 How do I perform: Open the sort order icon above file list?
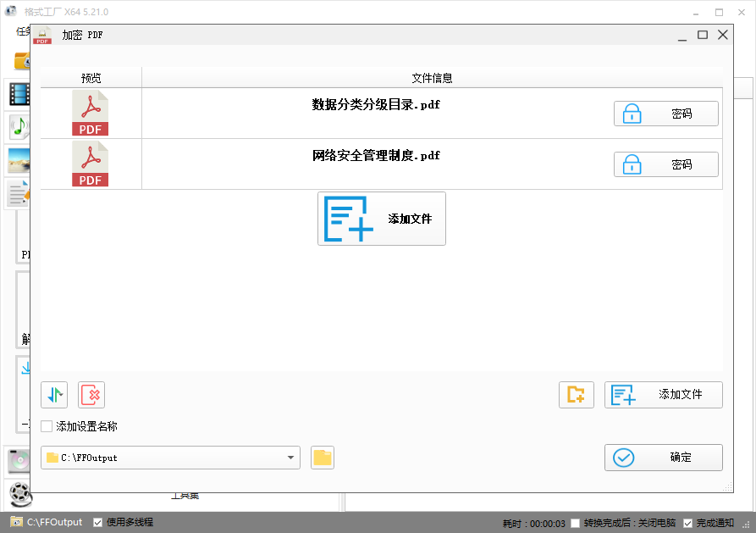(54, 395)
